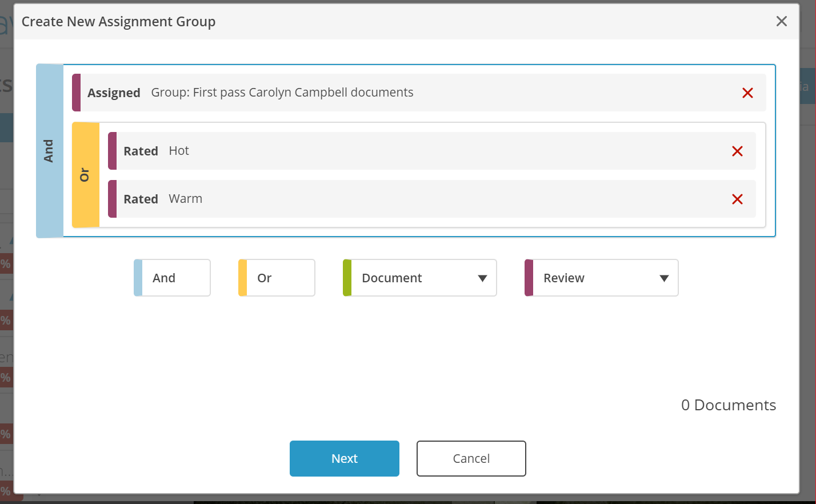Select the Rated Warm condition row
Viewport: 816px width, 504px height.
(x=432, y=199)
